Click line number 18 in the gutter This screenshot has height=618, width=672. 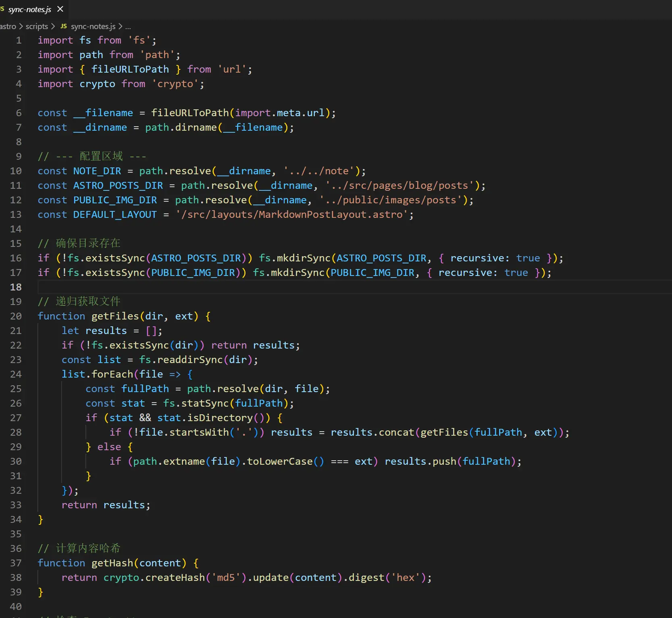(x=16, y=287)
